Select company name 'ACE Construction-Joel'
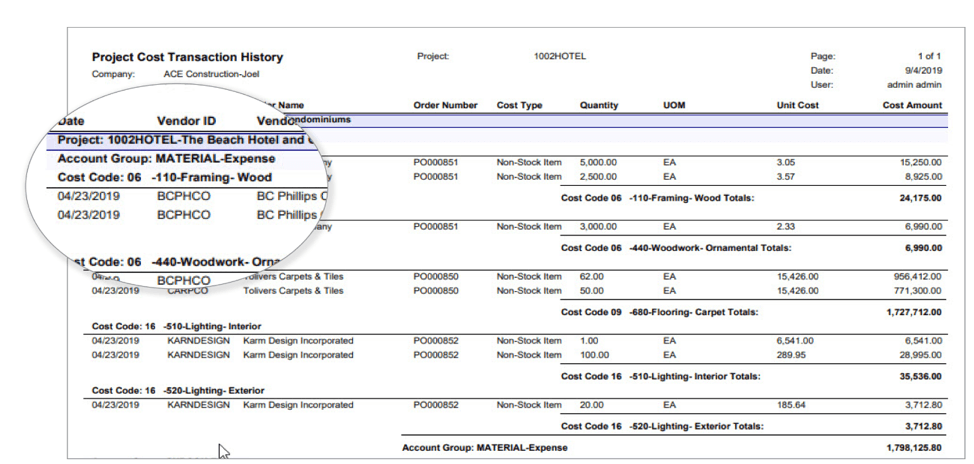Image resolution: width=974 pixels, height=464 pixels. click(x=211, y=74)
